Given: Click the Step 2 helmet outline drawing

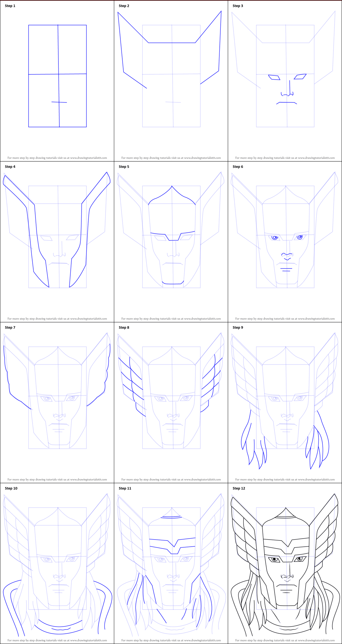Looking at the screenshot, I should 170,50.
